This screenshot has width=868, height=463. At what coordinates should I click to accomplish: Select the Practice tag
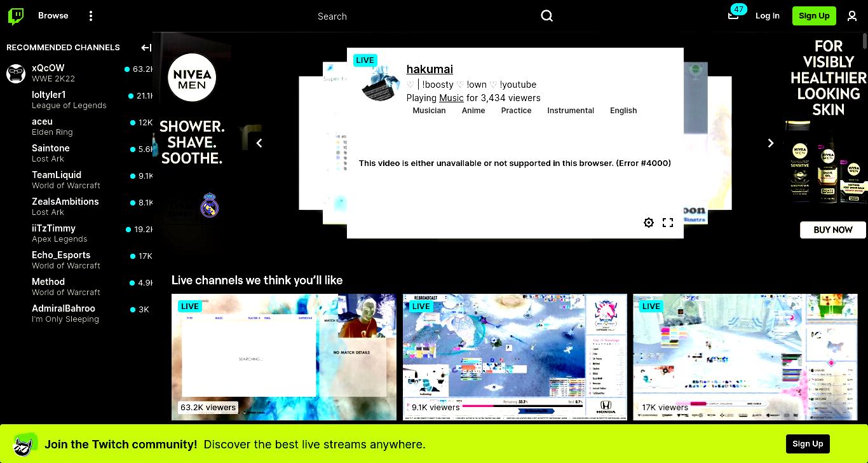click(x=516, y=111)
